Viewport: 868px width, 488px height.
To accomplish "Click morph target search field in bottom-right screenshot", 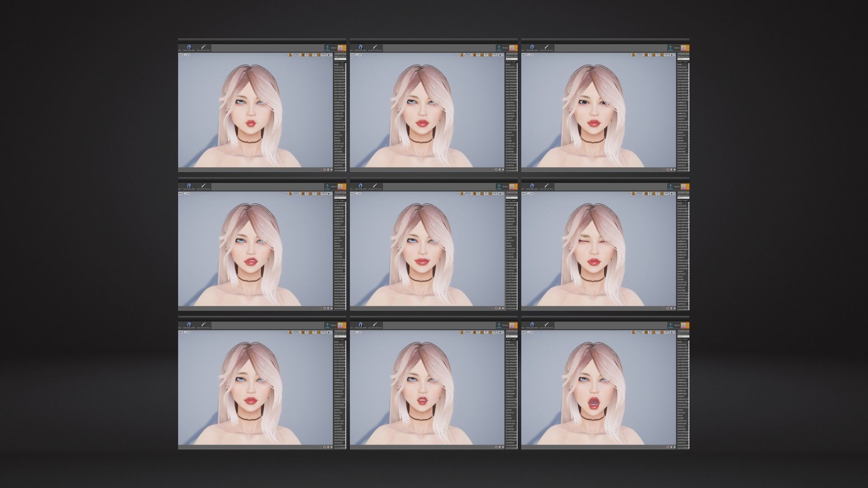I will (684, 336).
